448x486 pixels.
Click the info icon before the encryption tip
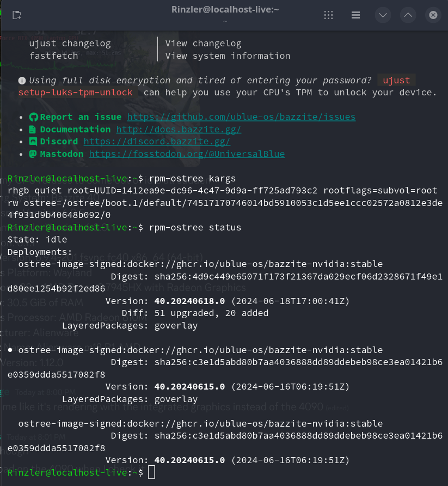pyautogui.click(x=22, y=80)
